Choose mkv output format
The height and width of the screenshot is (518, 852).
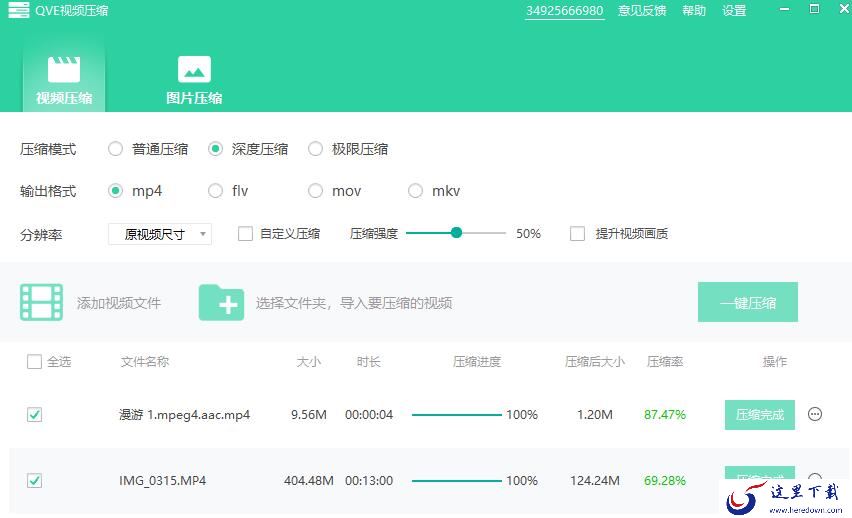click(x=415, y=191)
